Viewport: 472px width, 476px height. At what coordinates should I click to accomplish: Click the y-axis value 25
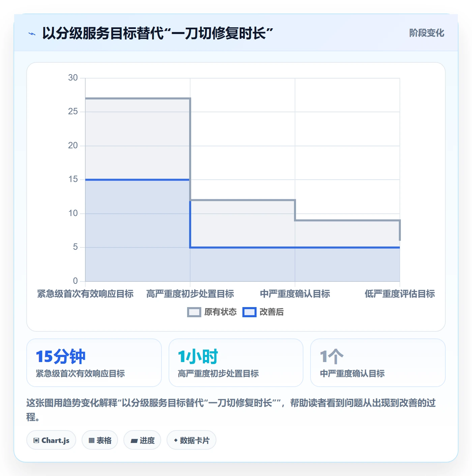73,112
